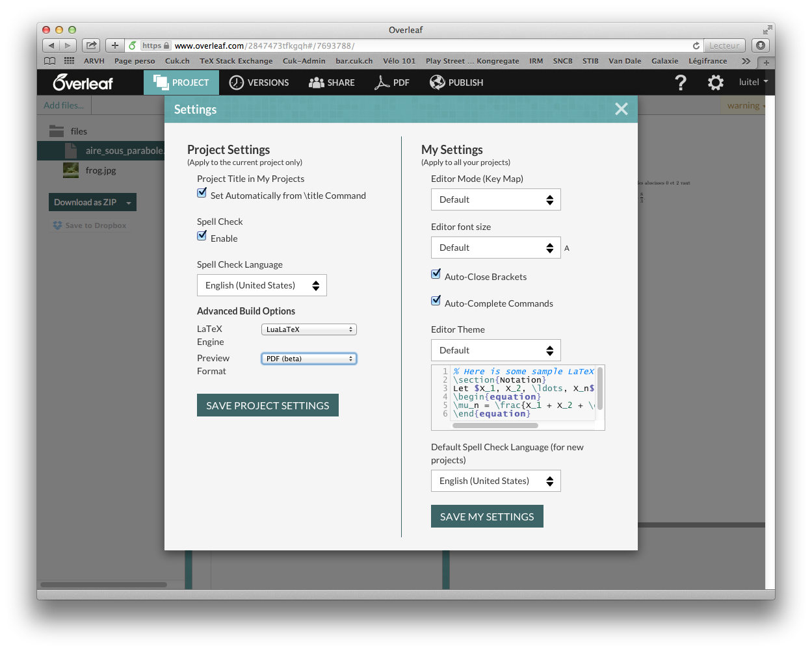Open Editor font size dropdown
The image size is (812, 651).
click(x=496, y=248)
